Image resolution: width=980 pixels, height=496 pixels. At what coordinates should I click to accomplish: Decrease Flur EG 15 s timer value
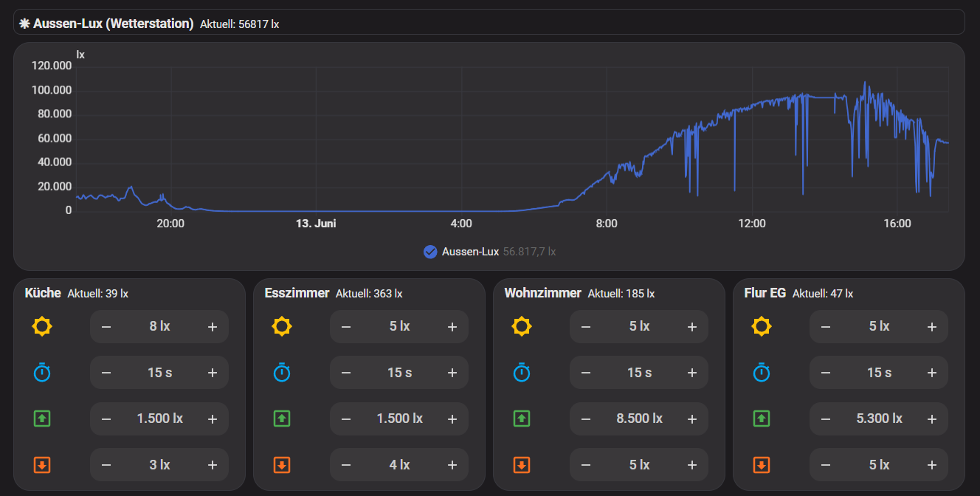(x=826, y=373)
